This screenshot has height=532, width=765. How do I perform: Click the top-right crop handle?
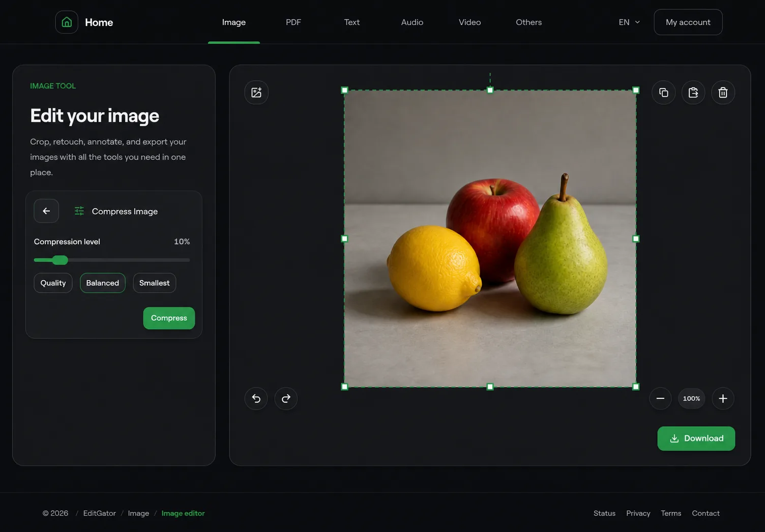(636, 90)
